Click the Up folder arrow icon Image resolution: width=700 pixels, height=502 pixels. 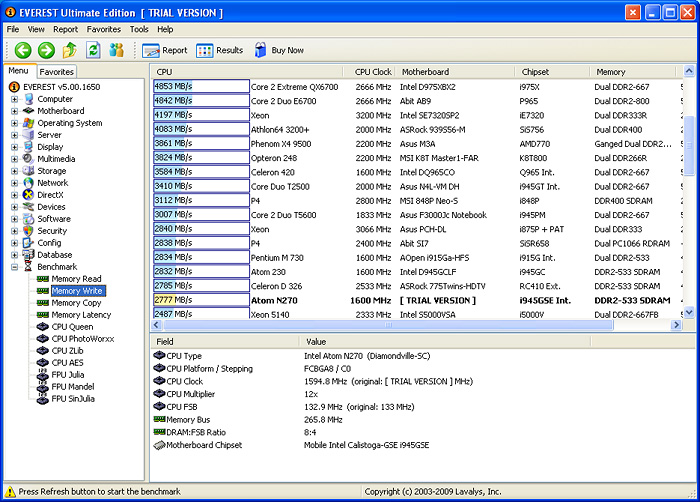(x=69, y=50)
